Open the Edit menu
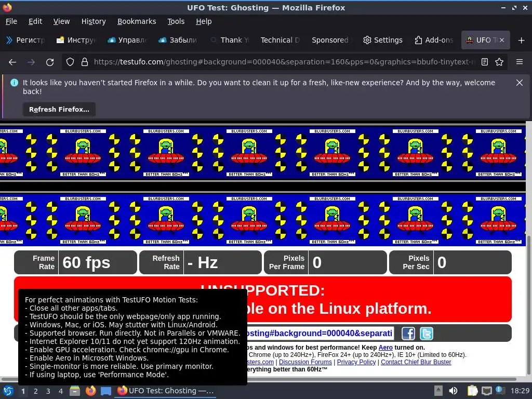 (x=35, y=21)
